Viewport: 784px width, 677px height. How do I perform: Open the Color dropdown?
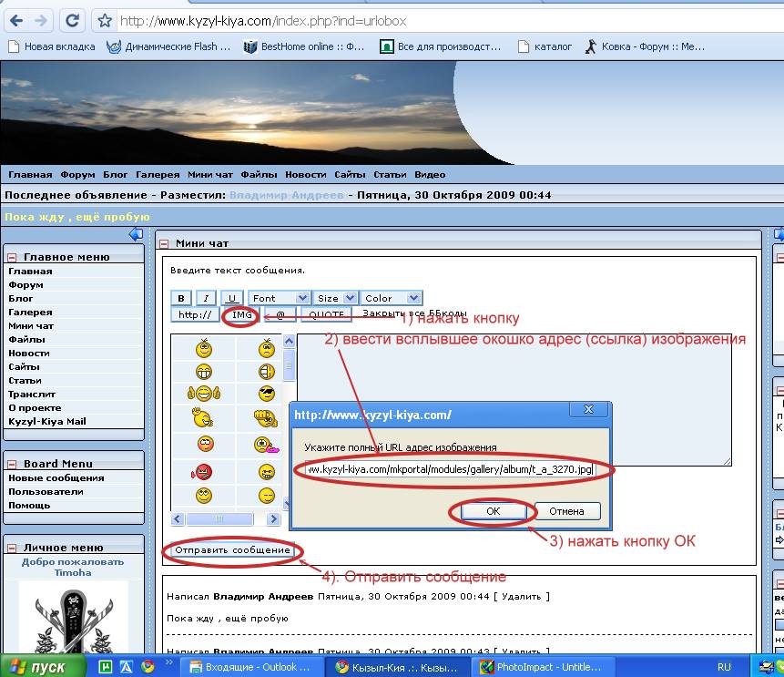click(391, 298)
